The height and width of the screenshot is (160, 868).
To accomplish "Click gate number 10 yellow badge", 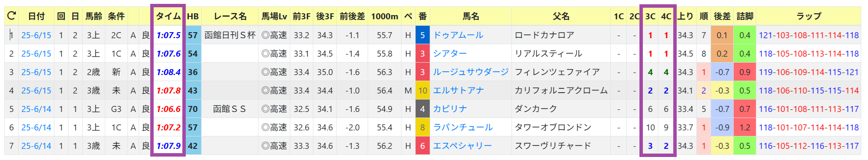I will click(x=422, y=91).
